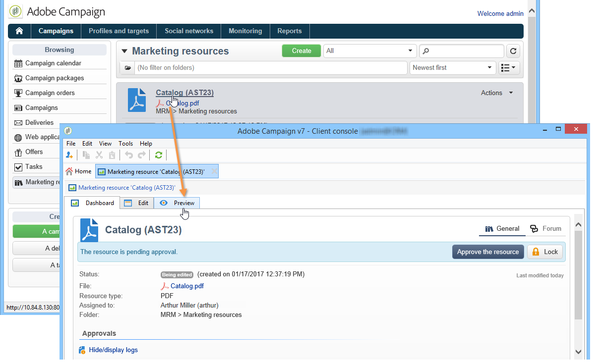Open the File menu in client console
Image resolution: width=599 pixels, height=364 pixels.
[71, 144]
